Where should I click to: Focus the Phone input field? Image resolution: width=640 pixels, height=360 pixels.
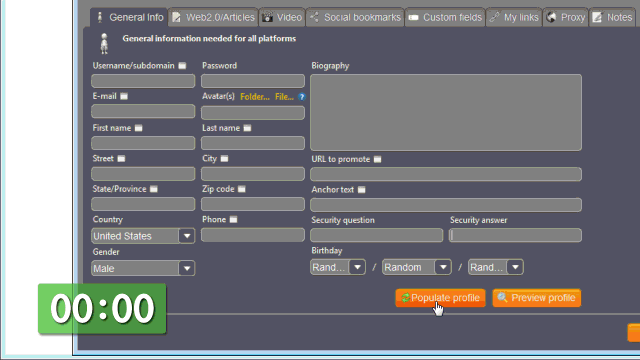253,235
